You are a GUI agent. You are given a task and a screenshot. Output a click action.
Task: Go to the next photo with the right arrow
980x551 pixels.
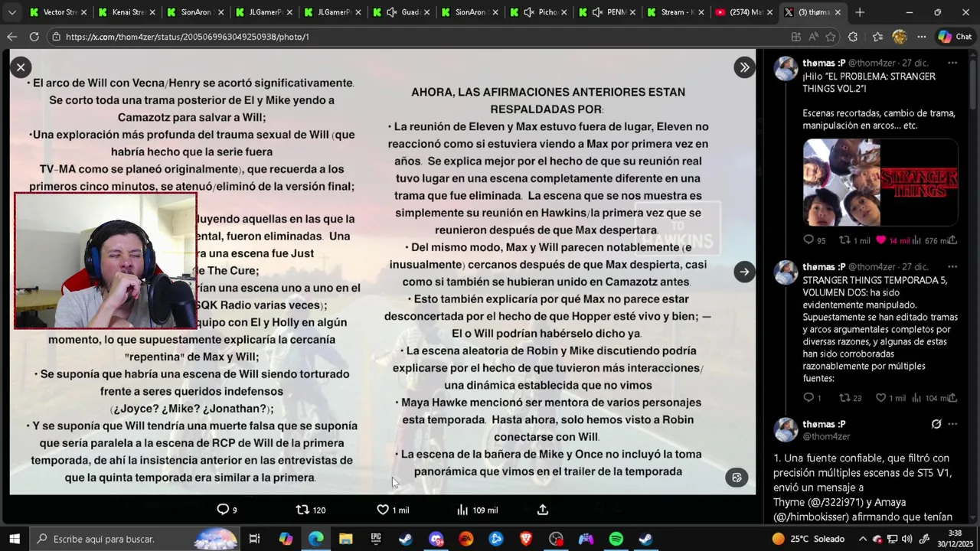pos(744,272)
